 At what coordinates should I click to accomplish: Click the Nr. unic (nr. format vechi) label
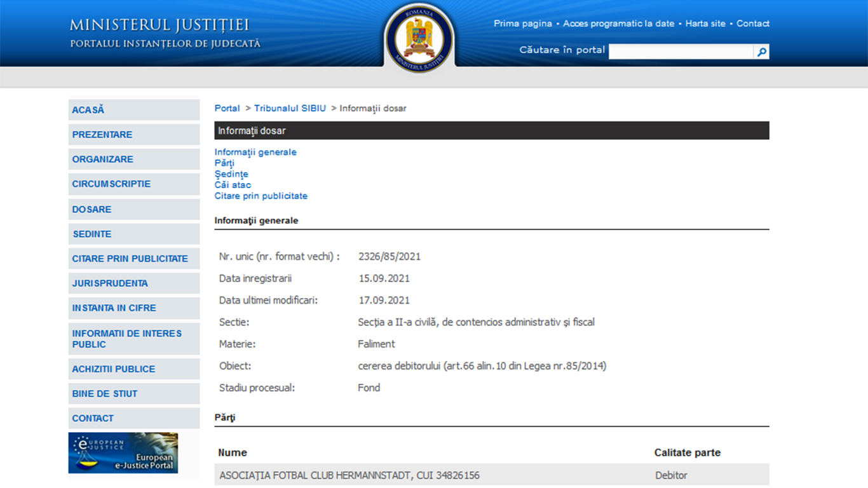(x=280, y=257)
